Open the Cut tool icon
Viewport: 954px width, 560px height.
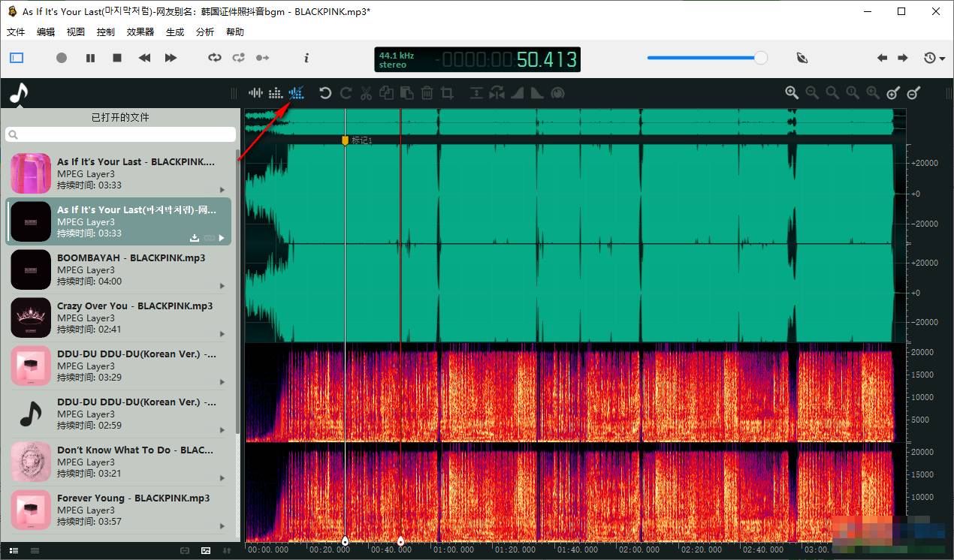(x=366, y=92)
